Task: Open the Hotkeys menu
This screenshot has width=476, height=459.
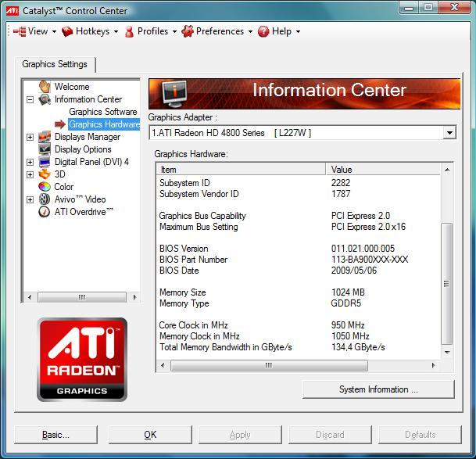Action: click(x=90, y=31)
